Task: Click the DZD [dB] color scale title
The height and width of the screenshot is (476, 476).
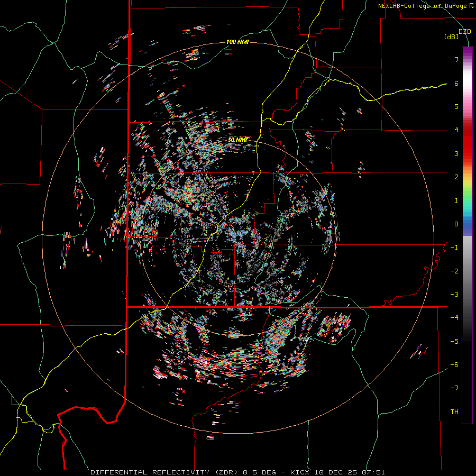Action: tap(457, 34)
